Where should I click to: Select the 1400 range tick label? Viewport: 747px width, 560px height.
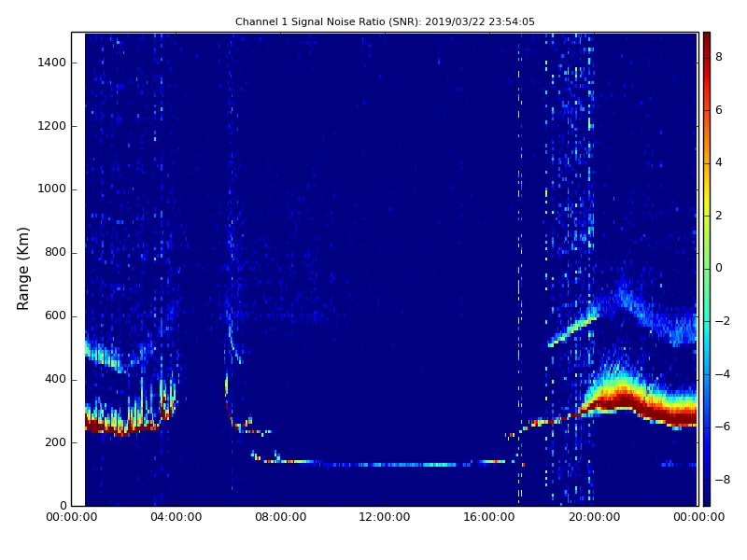point(52,63)
